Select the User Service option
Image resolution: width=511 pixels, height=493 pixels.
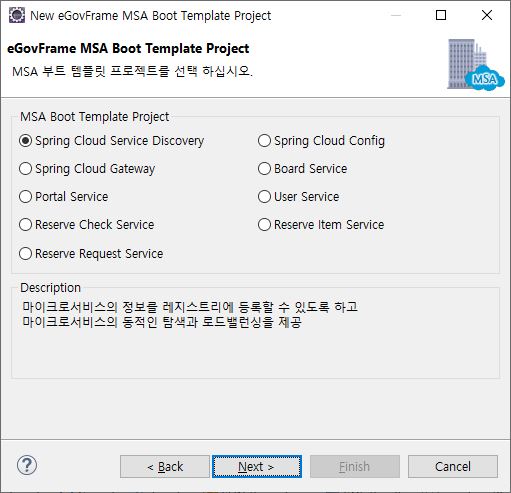(x=299, y=197)
